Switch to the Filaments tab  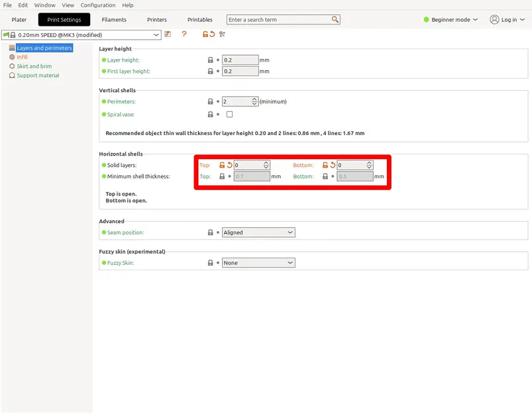point(114,20)
